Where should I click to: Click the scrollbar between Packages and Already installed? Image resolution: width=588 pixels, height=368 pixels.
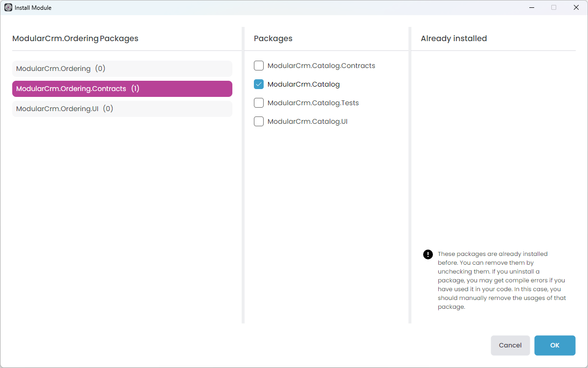[409, 186]
